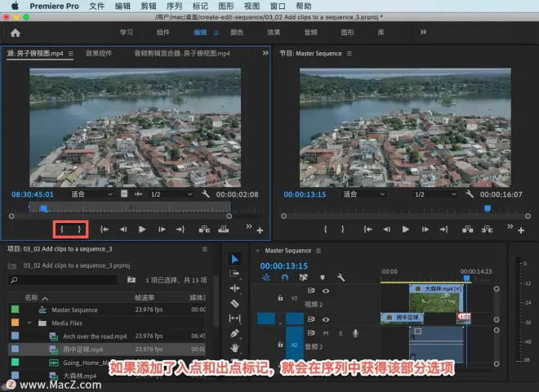Open Timeline display wrench settings
539x392 pixels.
(341, 277)
